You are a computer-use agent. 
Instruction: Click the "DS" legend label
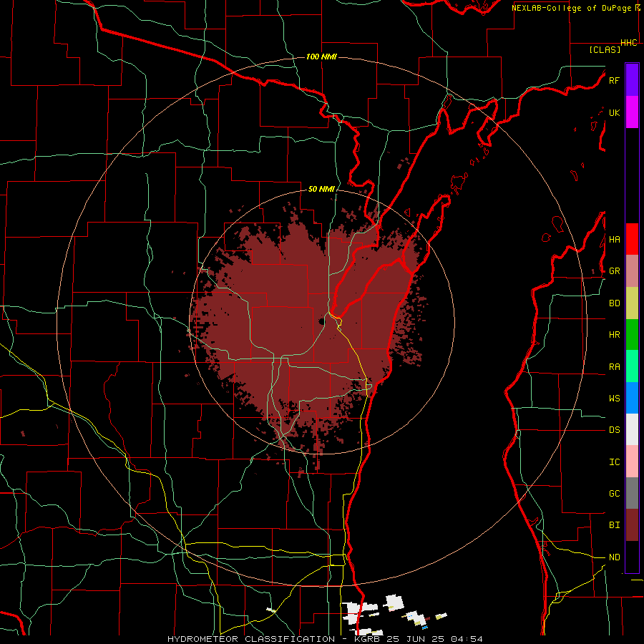coord(614,430)
